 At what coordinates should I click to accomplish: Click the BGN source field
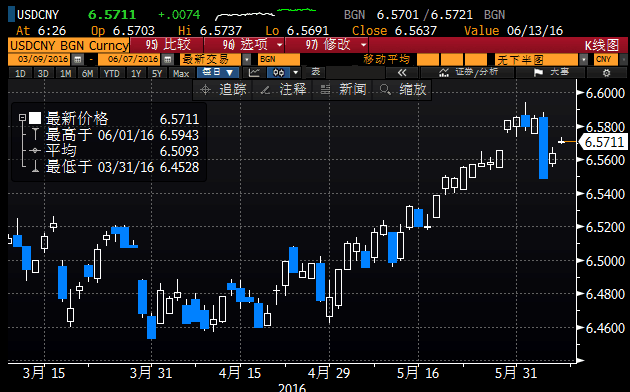coord(279,60)
